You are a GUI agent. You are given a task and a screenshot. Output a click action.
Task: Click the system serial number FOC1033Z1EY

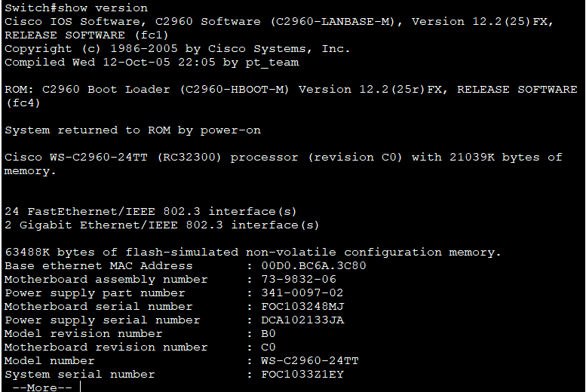click(x=302, y=374)
